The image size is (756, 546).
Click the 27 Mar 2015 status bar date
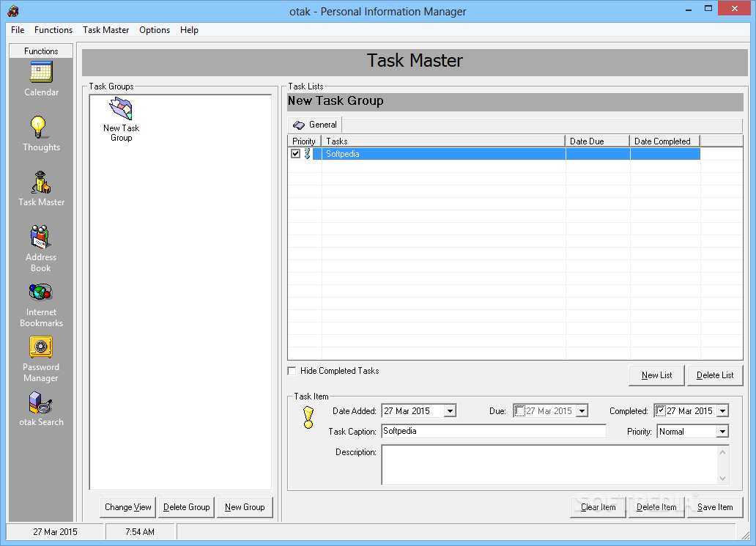click(55, 532)
